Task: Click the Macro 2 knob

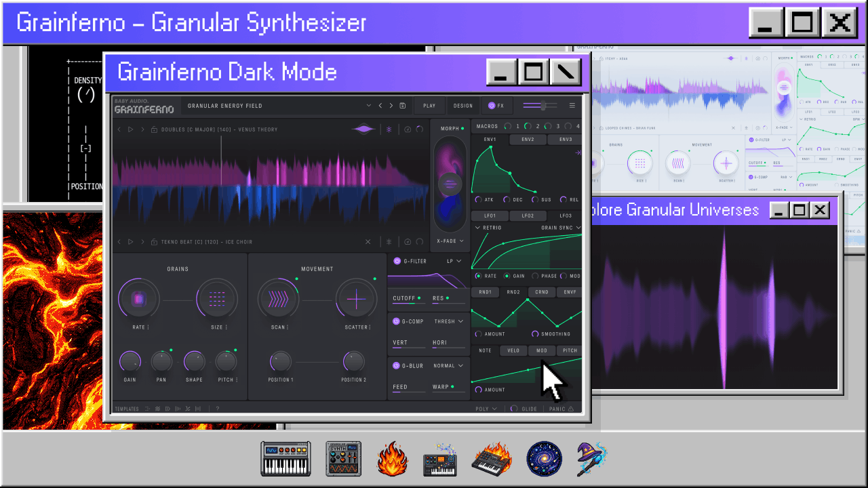Action: pos(528,127)
